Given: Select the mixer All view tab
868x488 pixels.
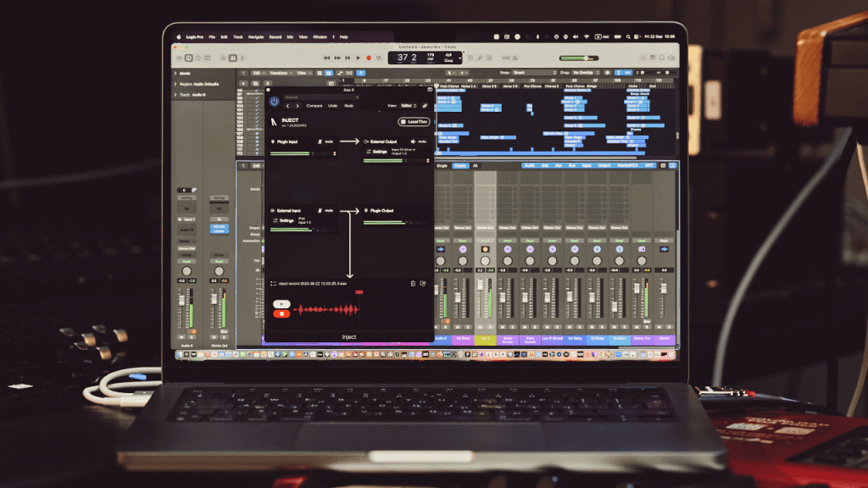Looking at the screenshot, I should click(x=475, y=165).
